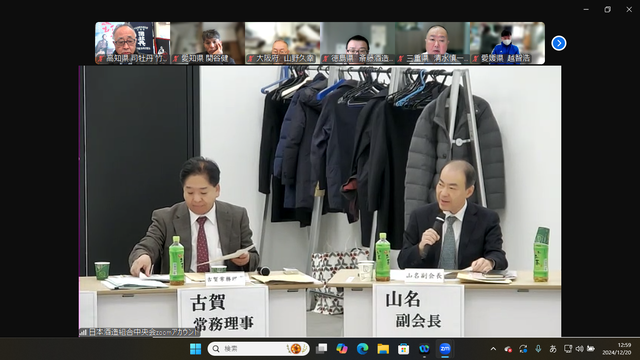Viewport: 640px width, 360px height.
Task: Open Task View from the taskbar
Action: coord(322,349)
